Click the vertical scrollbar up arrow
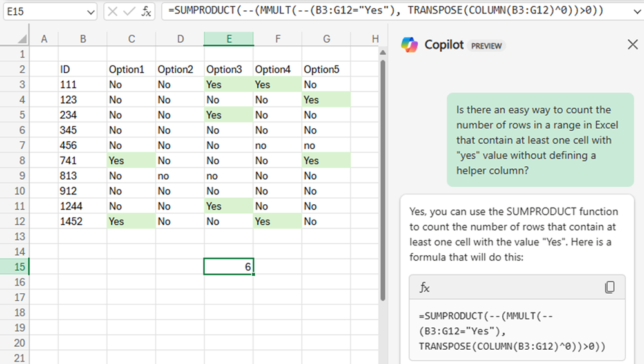Screen dimensions: 644x364 [382, 53]
